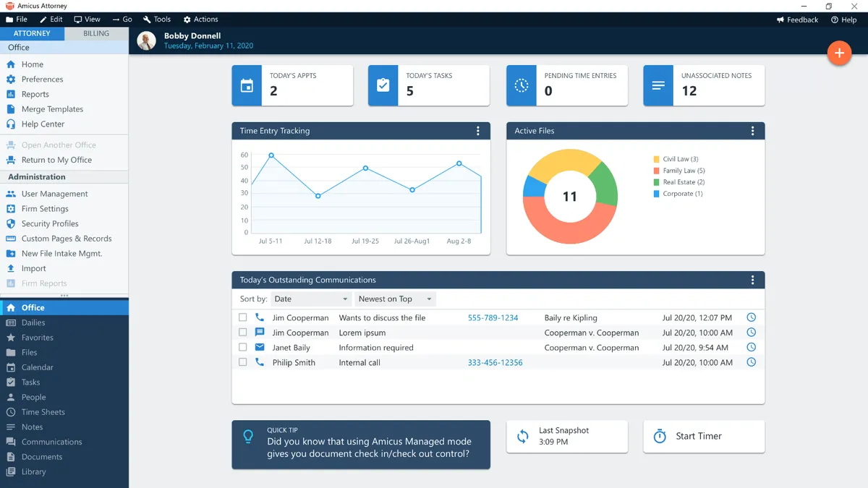Click the Start Timer button
Image resolution: width=868 pixels, height=488 pixels.
pyautogui.click(x=704, y=437)
